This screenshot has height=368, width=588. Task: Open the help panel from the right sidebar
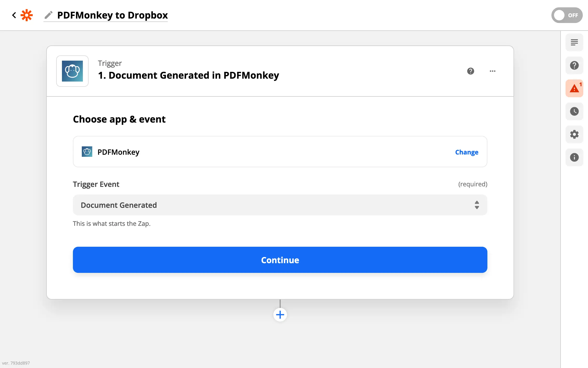(574, 65)
